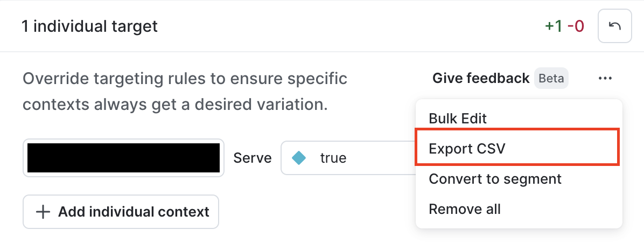Pick Convert to segment
The height and width of the screenshot is (250, 644).
[495, 178]
